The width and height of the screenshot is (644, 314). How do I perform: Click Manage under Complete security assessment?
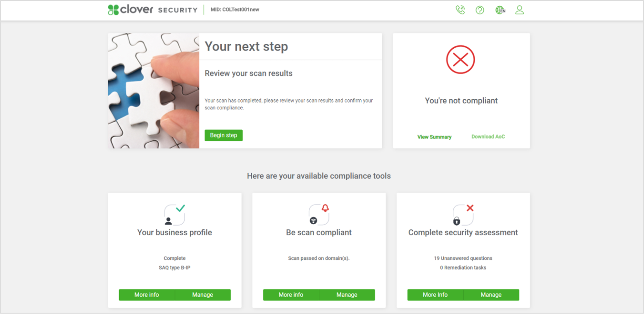pyautogui.click(x=491, y=295)
